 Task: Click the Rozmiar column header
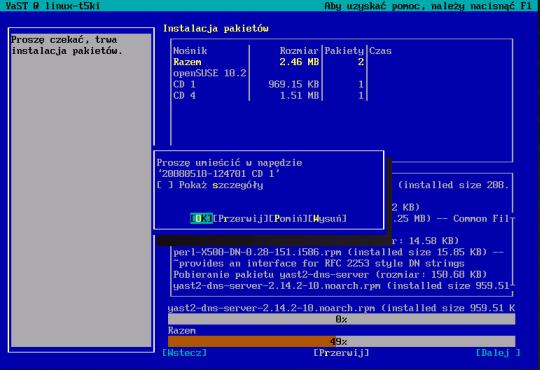(x=299, y=51)
